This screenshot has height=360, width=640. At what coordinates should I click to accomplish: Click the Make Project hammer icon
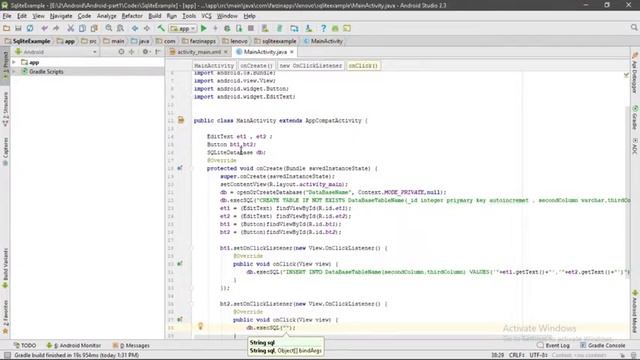tap(161, 29)
